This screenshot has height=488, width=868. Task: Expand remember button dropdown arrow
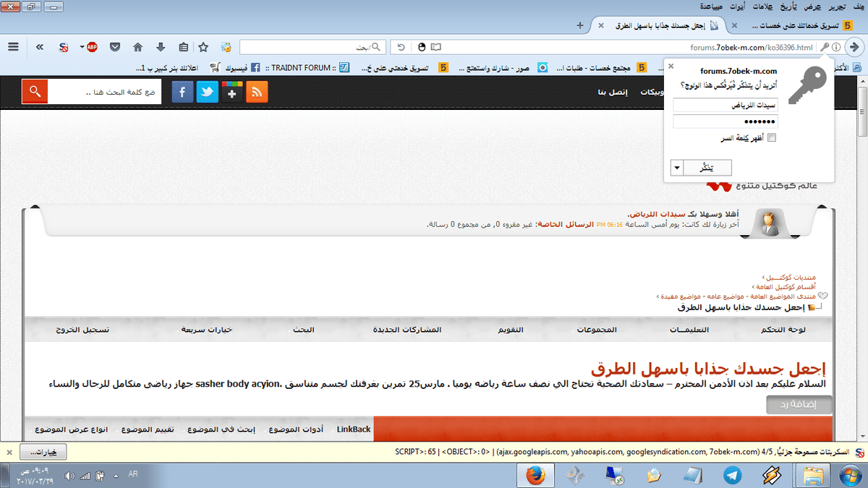coord(677,168)
